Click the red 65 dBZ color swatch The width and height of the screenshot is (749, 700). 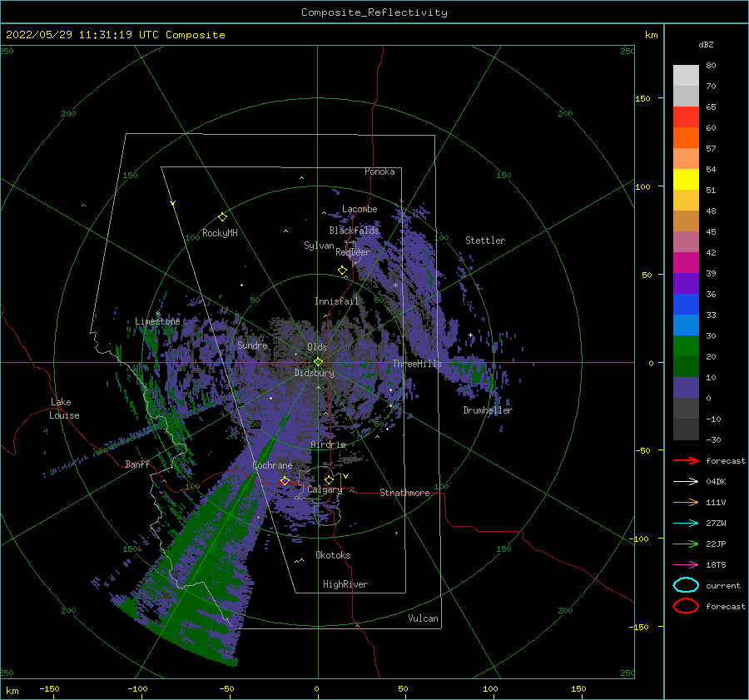click(686, 117)
